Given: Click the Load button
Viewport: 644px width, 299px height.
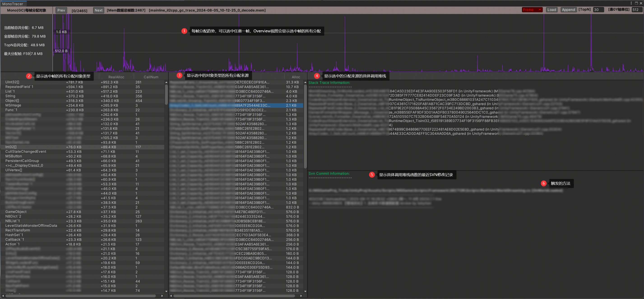Looking at the screenshot, I should [551, 10].
